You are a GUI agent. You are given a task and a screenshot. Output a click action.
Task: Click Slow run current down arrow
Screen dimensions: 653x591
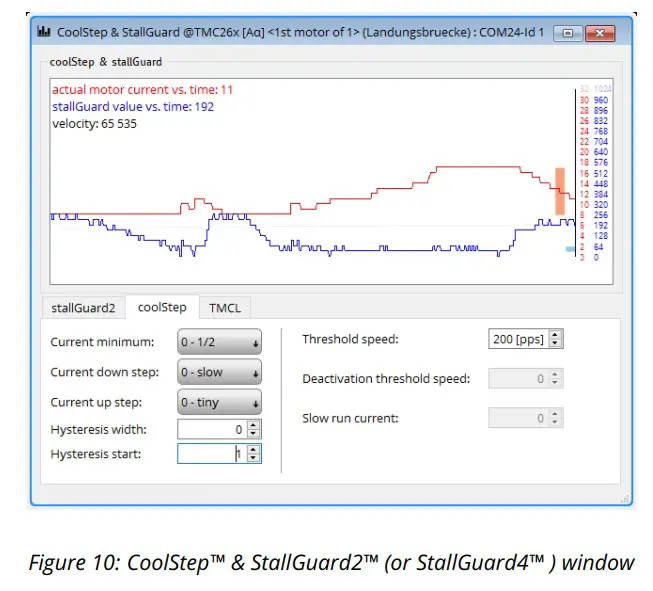coord(555,422)
